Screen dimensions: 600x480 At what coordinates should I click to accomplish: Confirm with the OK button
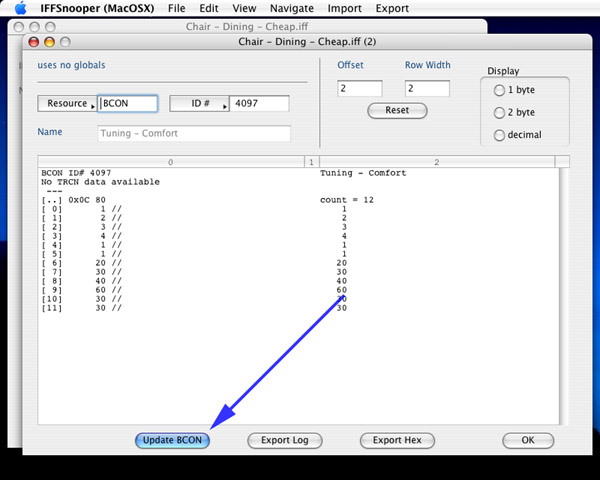[527, 440]
